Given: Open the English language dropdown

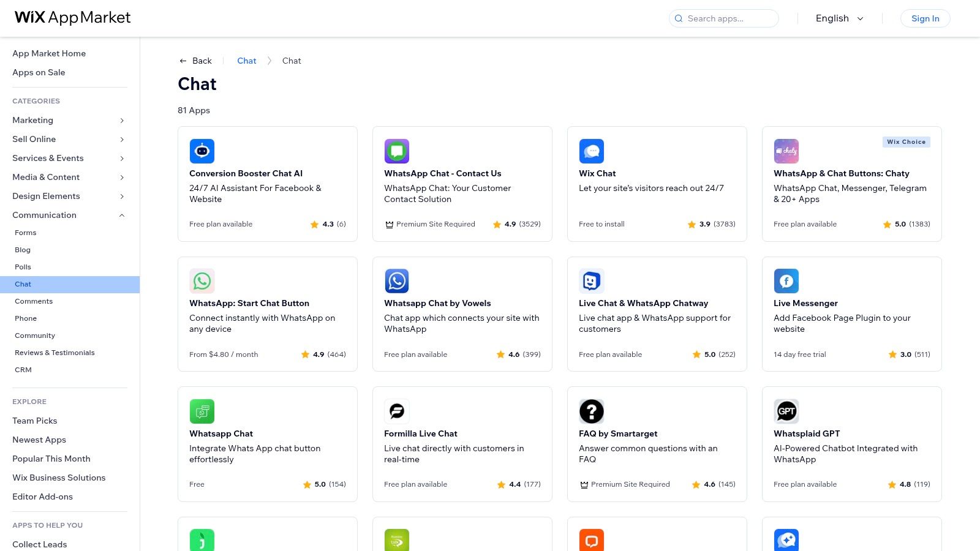Looking at the screenshot, I should [x=839, y=18].
